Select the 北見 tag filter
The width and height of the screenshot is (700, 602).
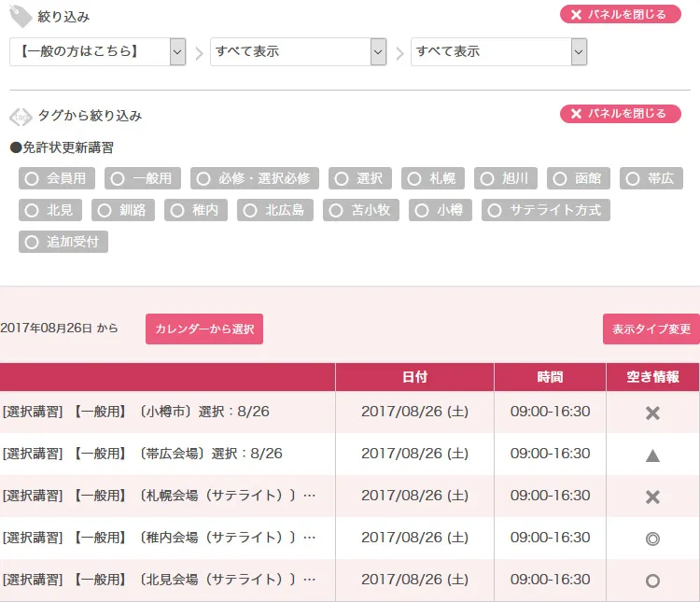coord(50,210)
